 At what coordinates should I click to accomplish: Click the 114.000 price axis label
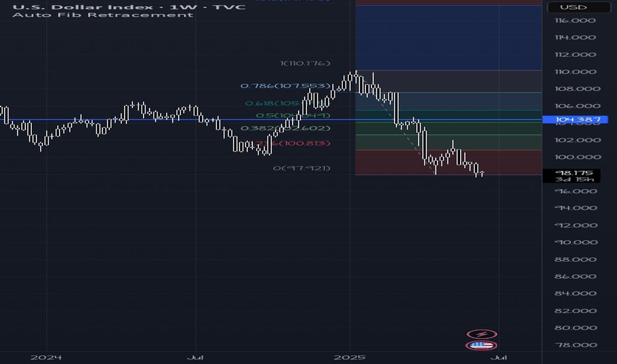pyautogui.click(x=575, y=37)
